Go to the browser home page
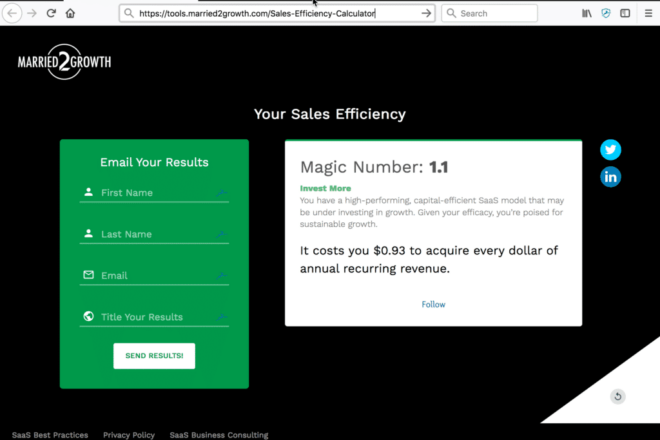 [x=70, y=13]
